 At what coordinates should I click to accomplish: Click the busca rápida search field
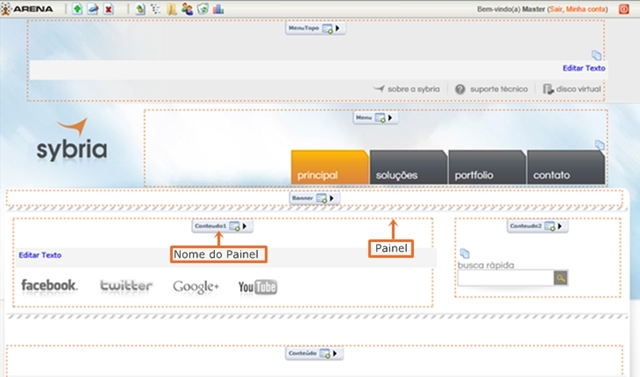[x=505, y=278]
